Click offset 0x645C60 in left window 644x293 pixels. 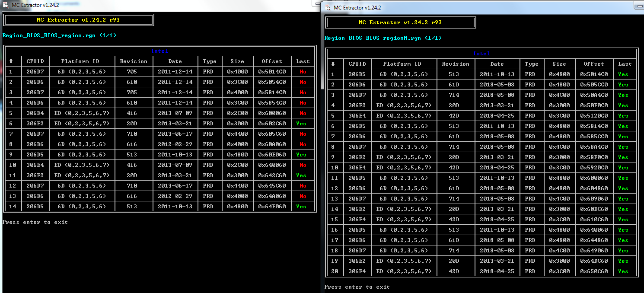pyautogui.click(x=272, y=186)
